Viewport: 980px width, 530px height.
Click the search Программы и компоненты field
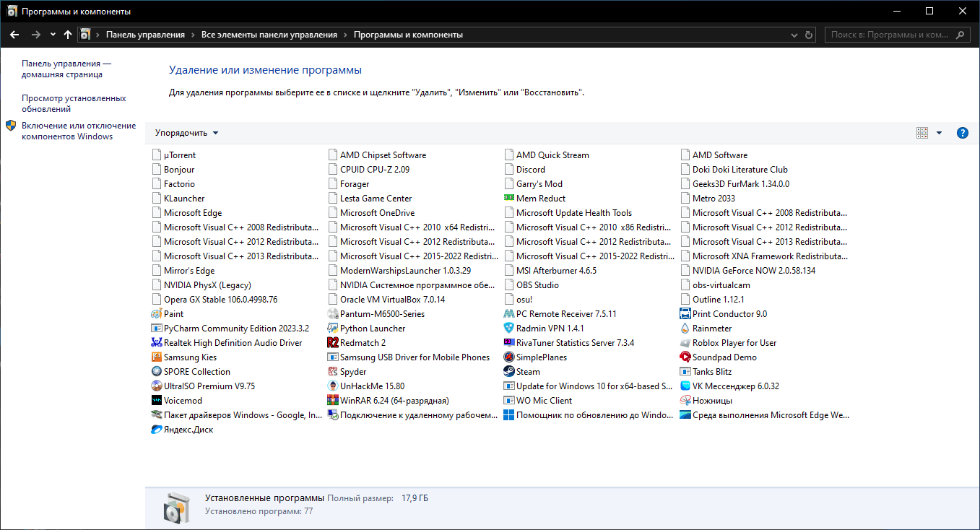[898, 35]
